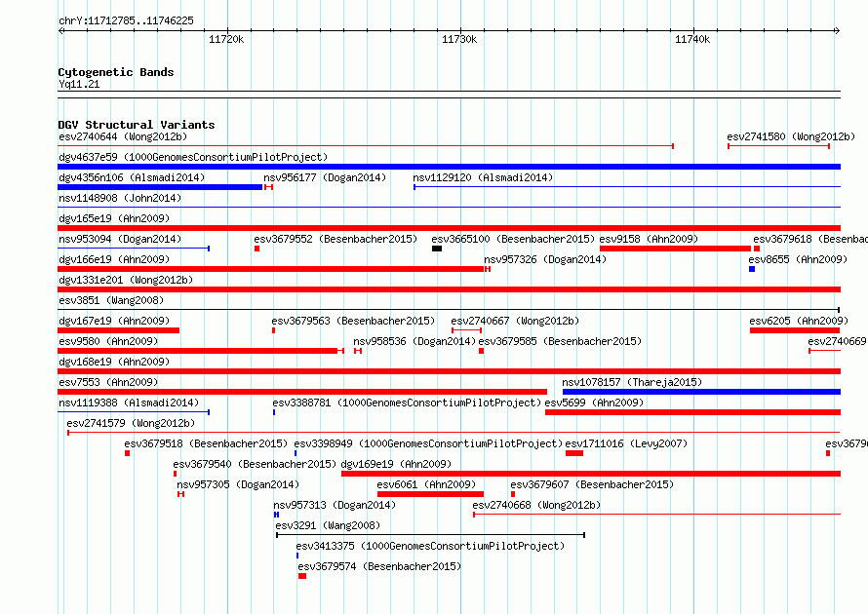Click the partially visible esv3679618 label
Screen dimensions: 868x614
click(x=810, y=239)
